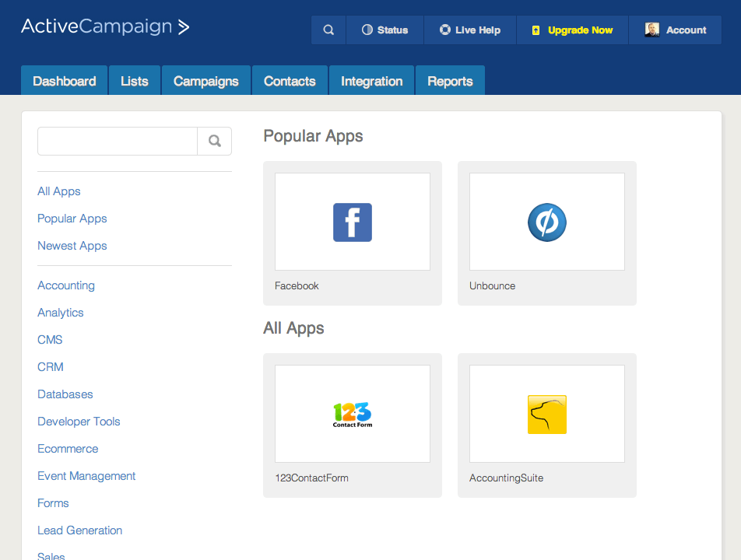The image size is (741, 560).
Task: Focus the app search text field
Action: tap(118, 142)
